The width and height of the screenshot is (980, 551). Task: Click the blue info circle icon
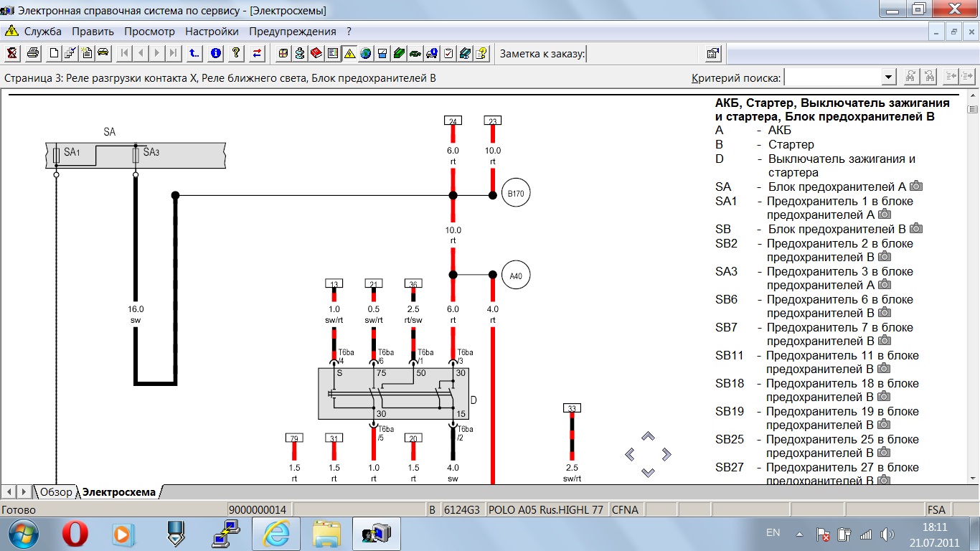[215, 53]
